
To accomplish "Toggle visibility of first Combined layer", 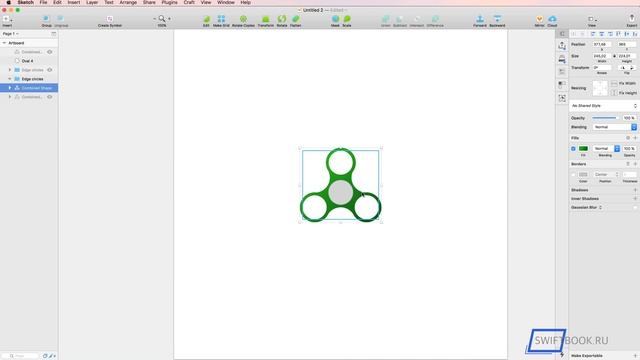I will (x=50, y=52).
